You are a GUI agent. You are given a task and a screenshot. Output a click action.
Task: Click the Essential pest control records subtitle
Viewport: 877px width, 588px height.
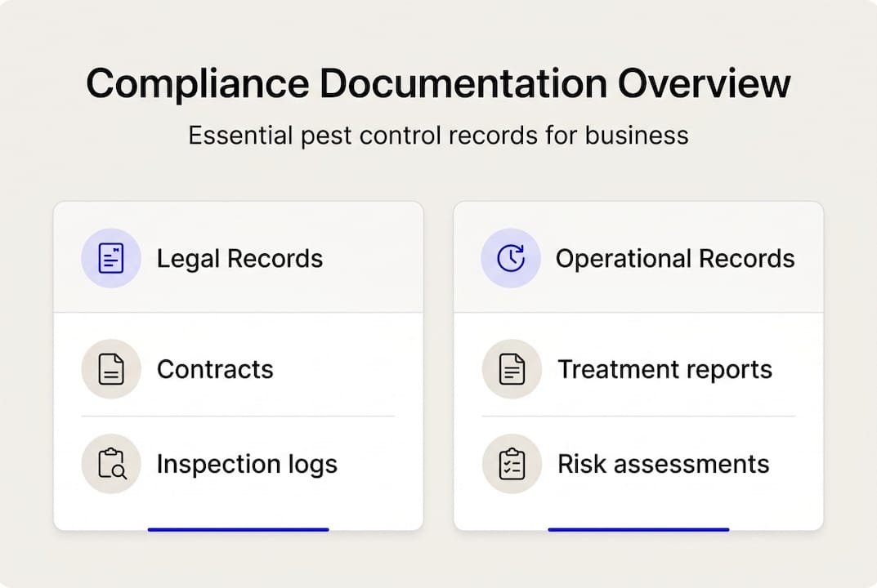[438, 135]
